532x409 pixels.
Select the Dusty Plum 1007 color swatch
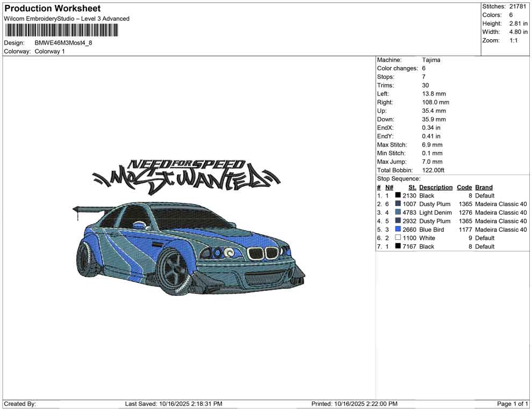[398, 204]
